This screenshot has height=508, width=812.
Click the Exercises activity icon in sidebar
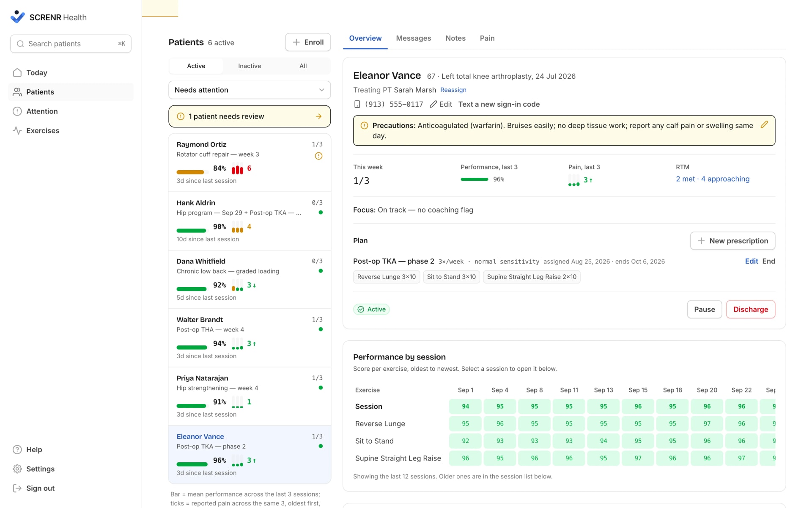(17, 130)
